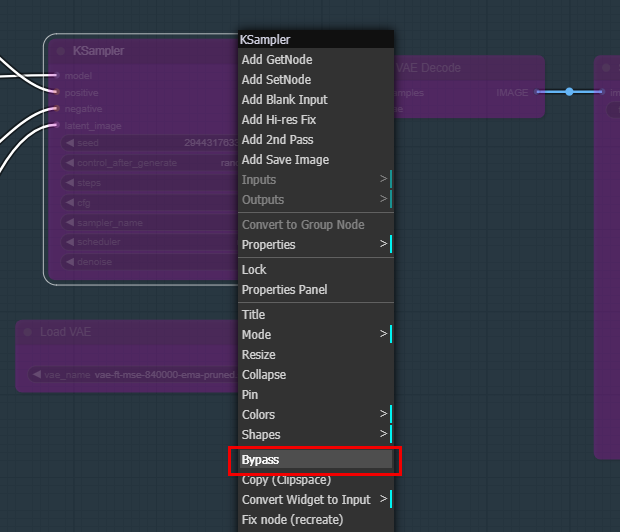Choose Resize from the context menu

316,355
